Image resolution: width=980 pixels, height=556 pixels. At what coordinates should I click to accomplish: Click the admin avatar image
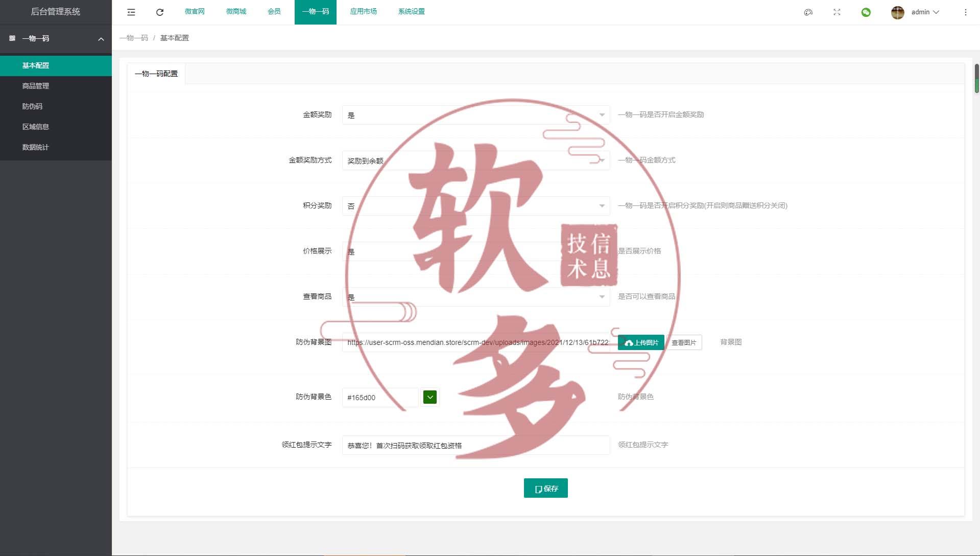pyautogui.click(x=898, y=12)
